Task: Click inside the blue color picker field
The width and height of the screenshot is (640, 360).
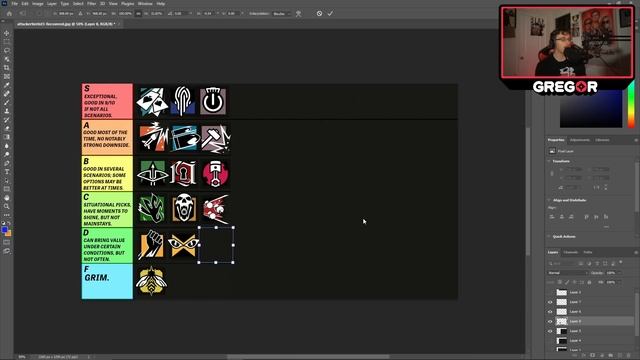Action: click(x=591, y=109)
